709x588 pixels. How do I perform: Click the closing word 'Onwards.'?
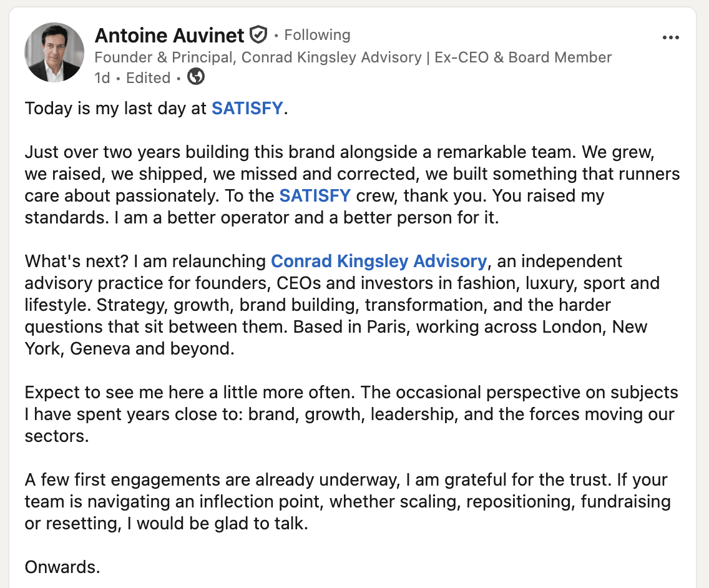(x=62, y=567)
